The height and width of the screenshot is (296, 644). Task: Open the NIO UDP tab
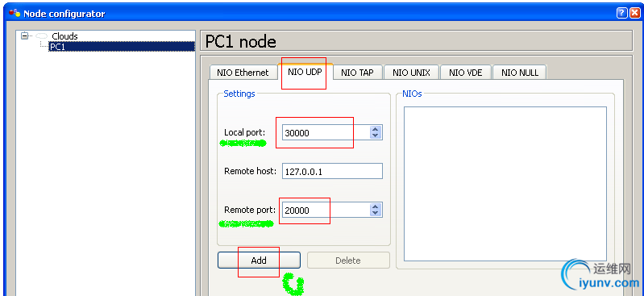(305, 72)
